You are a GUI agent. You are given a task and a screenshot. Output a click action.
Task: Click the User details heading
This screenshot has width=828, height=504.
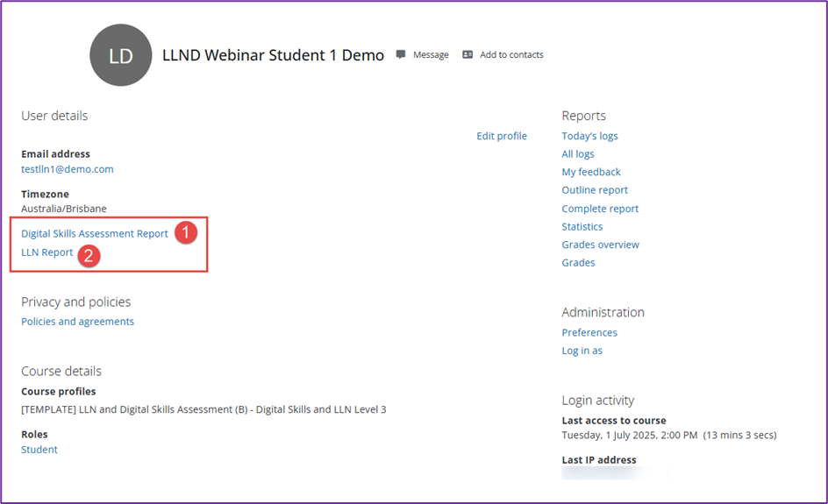(54, 116)
